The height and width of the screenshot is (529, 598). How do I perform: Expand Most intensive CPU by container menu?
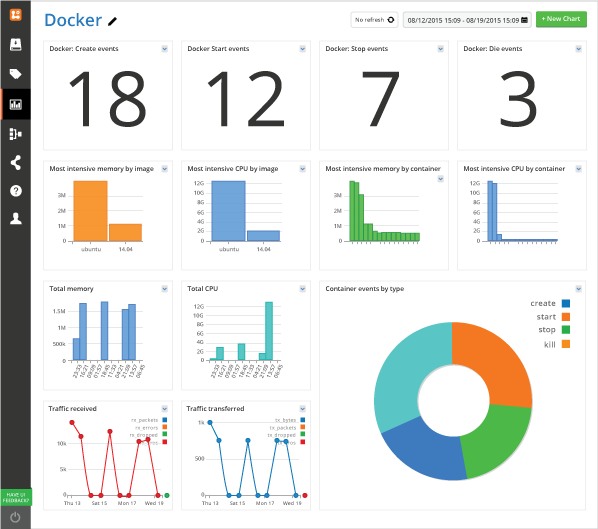click(579, 169)
